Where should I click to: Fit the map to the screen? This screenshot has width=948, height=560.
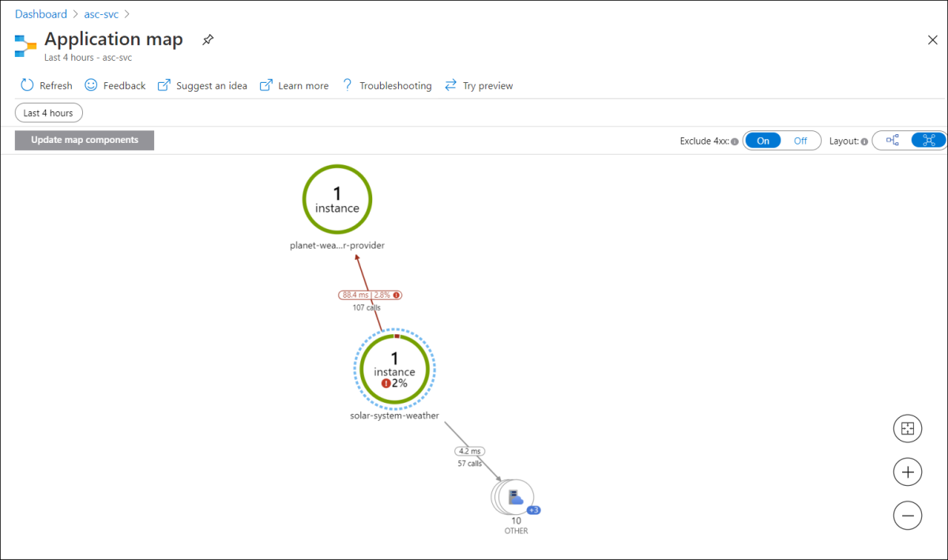pos(908,429)
